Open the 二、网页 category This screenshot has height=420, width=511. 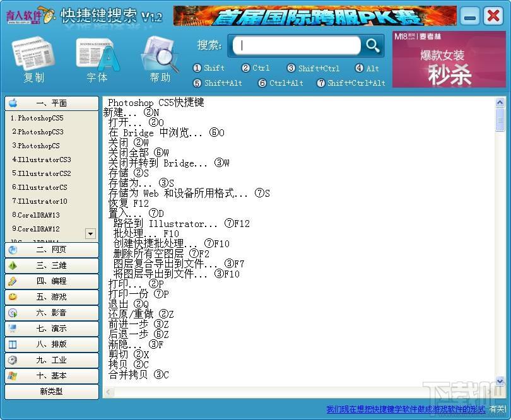(x=52, y=250)
